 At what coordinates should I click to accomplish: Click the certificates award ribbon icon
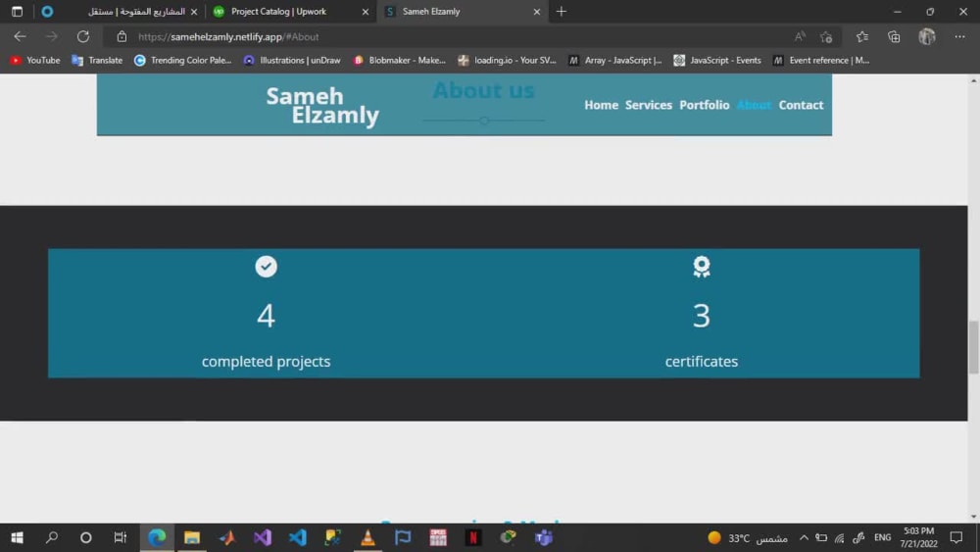point(702,267)
